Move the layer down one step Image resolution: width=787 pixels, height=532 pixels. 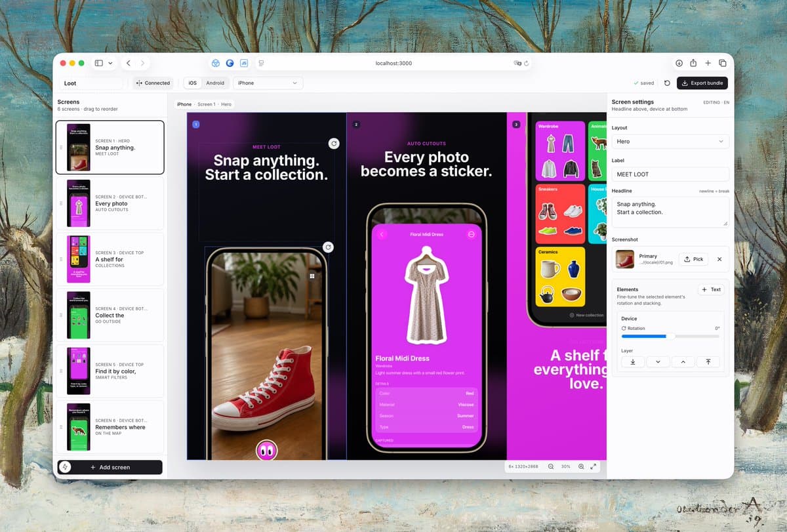[x=658, y=361]
